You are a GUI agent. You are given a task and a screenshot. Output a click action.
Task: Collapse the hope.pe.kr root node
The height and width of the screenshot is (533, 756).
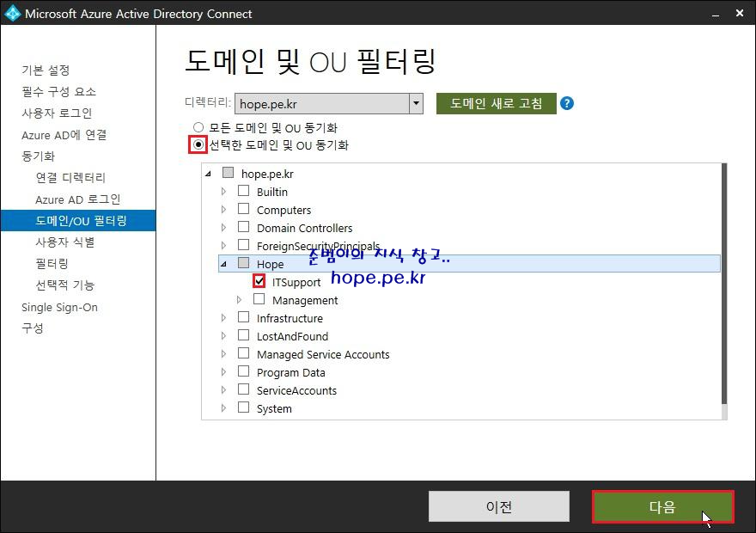tap(208, 174)
